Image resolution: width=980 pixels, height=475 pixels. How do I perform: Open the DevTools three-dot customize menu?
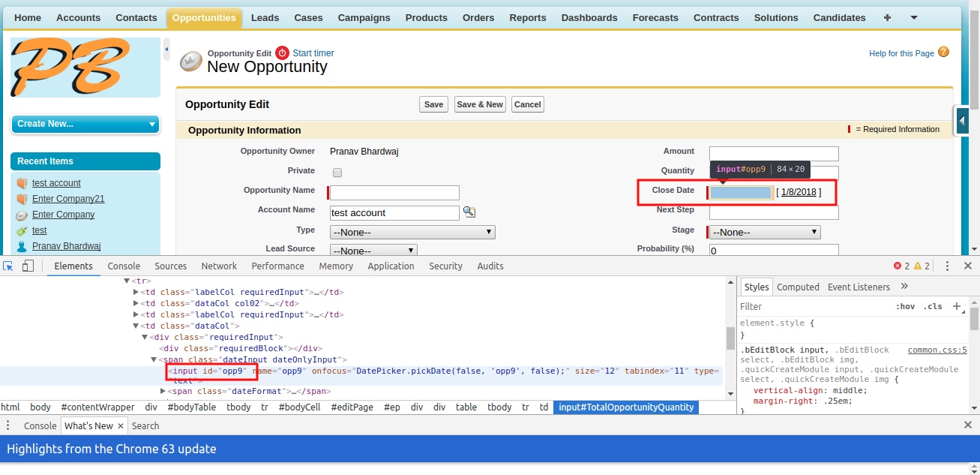point(947,266)
